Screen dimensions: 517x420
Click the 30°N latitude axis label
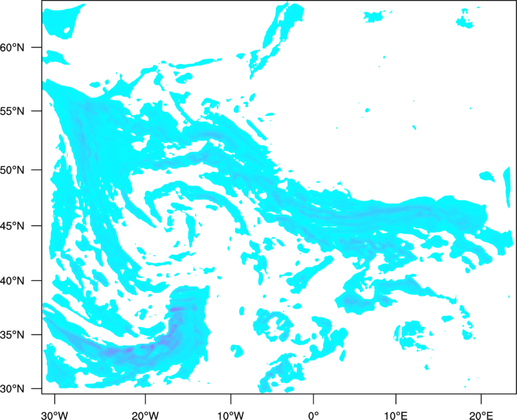[x=12, y=389]
